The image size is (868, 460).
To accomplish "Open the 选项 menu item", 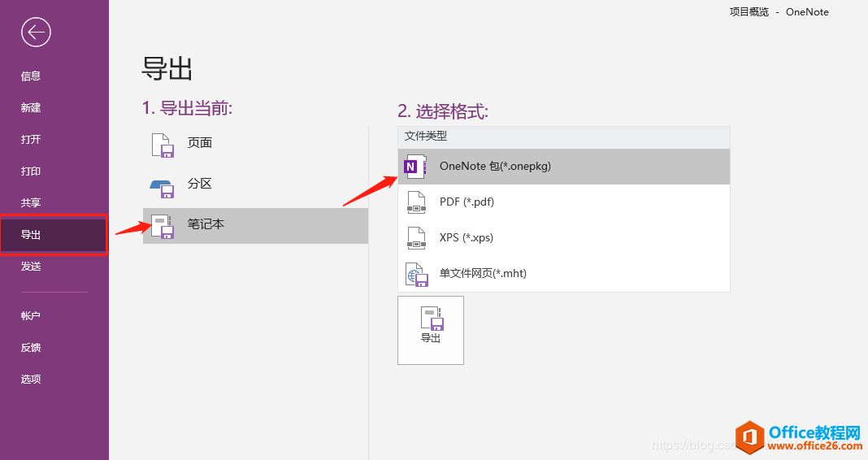I will click(x=31, y=379).
